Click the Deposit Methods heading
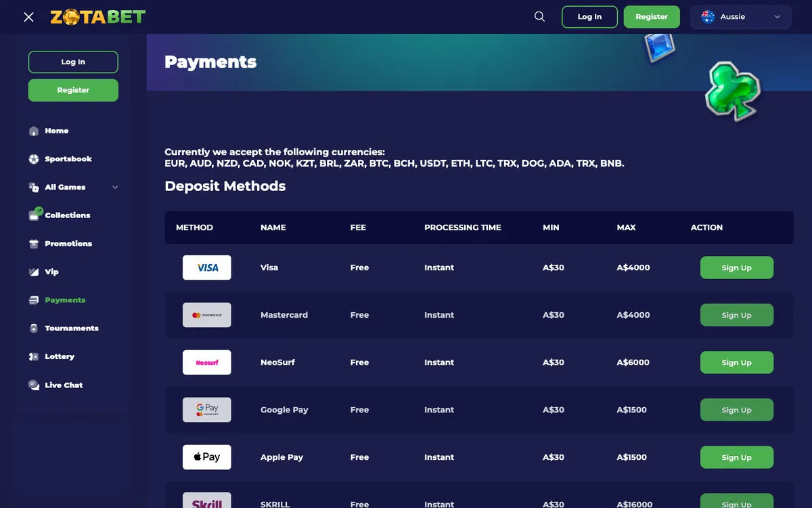 tap(225, 186)
